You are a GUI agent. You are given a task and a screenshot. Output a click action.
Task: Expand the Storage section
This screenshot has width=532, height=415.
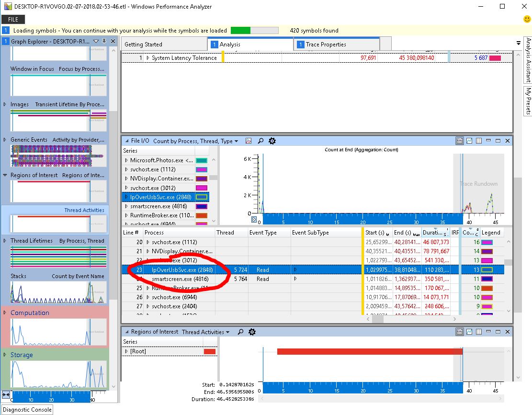click(5, 354)
